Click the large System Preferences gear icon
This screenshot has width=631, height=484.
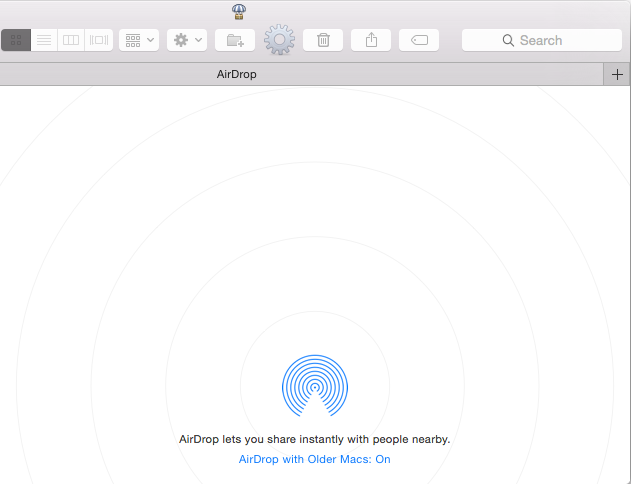(x=279, y=39)
